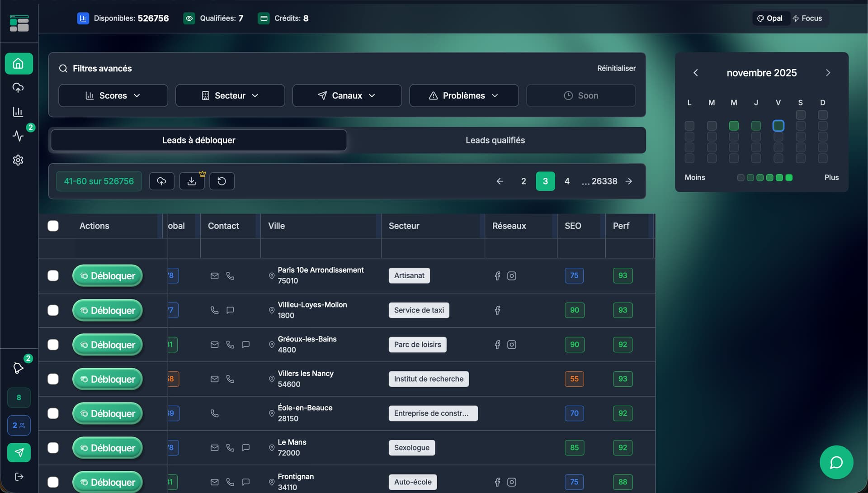The height and width of the screenshot is (493, 868).
Task: Expand the Scores filter dropdown
Action: tap(113, 96)
